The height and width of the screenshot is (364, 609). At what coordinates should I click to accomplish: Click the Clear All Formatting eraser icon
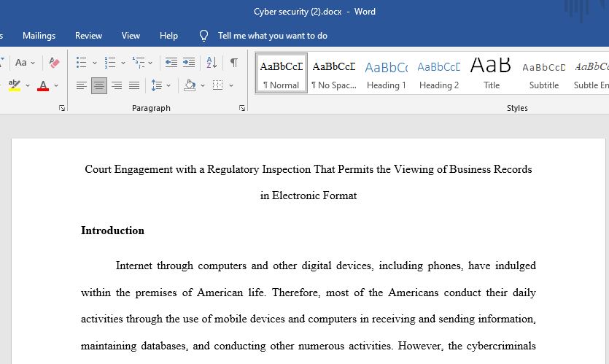(55, 62)
